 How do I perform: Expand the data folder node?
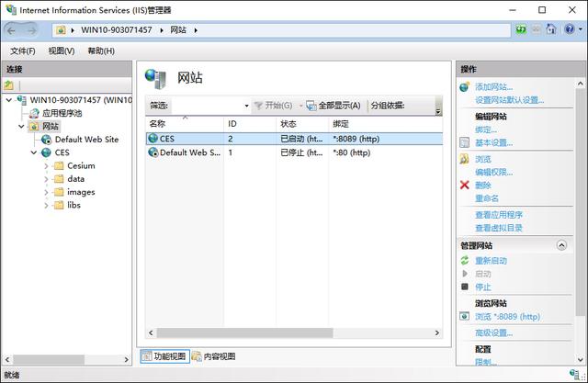coord(47,179)
